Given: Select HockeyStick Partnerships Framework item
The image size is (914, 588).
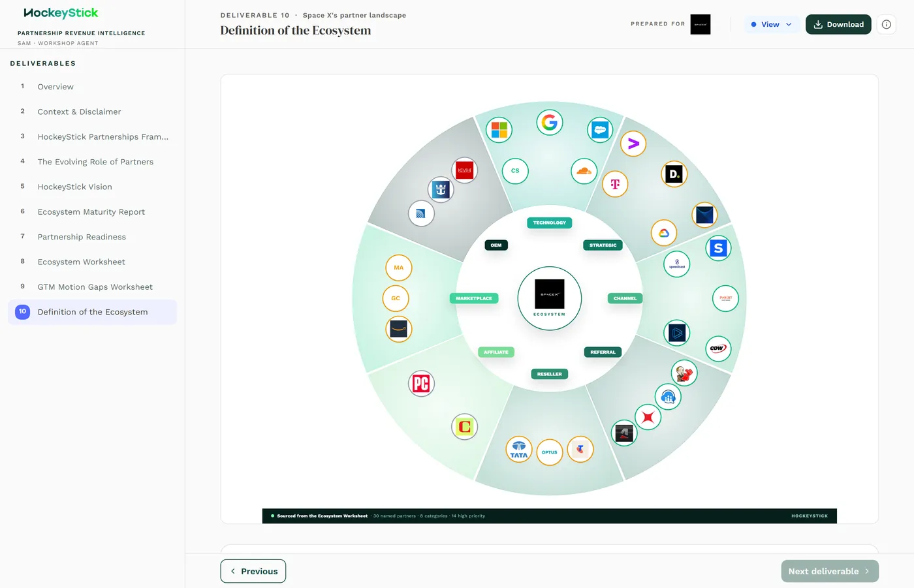Looking at the screenshot, I should pos(92,137).
